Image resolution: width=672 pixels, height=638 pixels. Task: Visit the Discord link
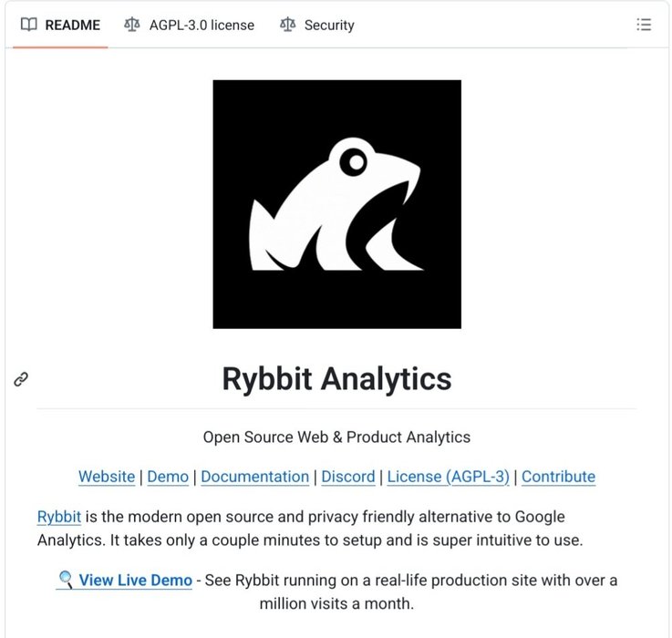pos(348,477)
